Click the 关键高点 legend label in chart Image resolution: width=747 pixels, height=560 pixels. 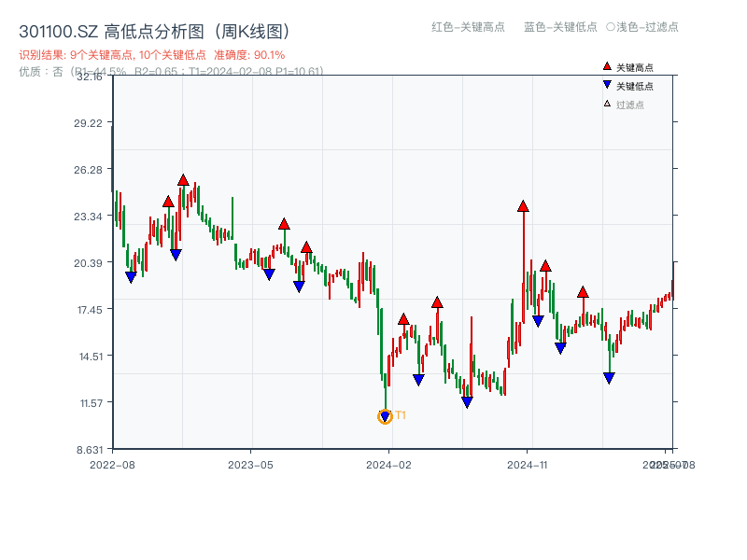tap(635, 67)
